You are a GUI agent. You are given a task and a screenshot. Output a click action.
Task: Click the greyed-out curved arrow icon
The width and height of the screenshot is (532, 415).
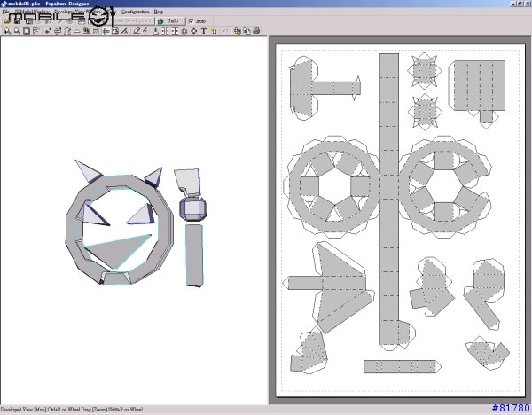point(225,31)
